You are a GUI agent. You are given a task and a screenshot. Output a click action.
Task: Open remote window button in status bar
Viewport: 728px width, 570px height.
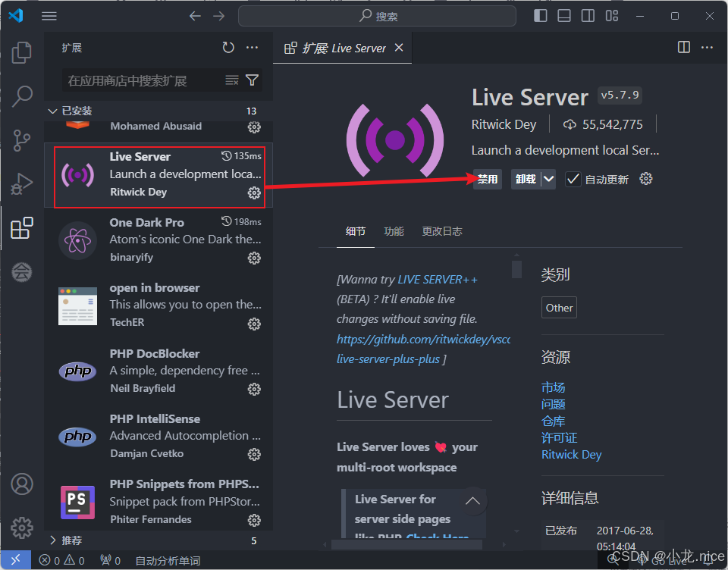[x=15, y=560]
